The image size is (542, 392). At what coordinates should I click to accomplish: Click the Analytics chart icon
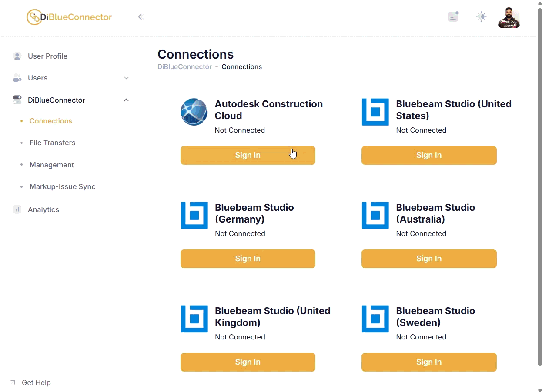(x=17, y=209)
